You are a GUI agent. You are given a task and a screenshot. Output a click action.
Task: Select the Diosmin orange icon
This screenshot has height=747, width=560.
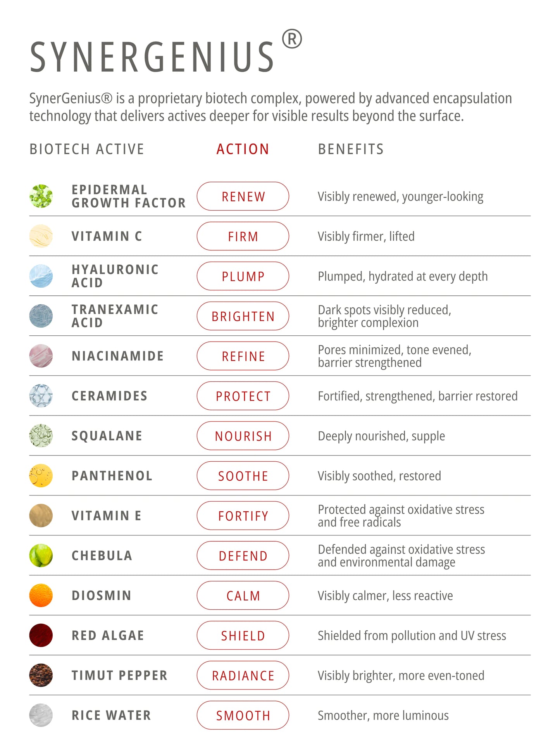pos(41,595)
